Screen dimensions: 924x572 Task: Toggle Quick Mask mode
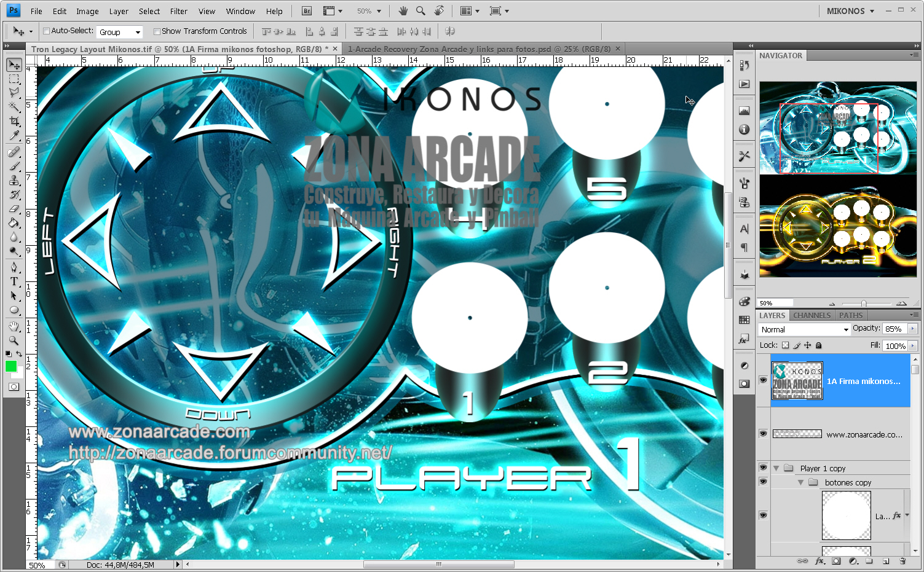[x=14, y=386]
